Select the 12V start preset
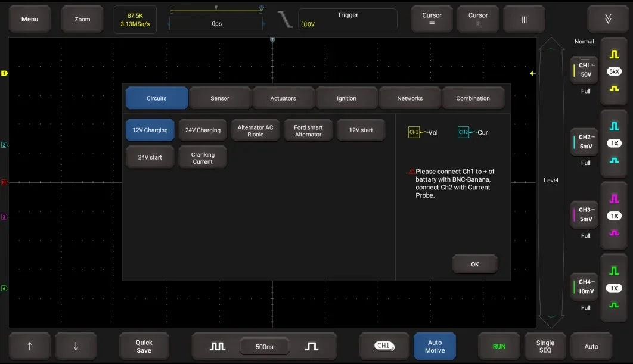The height and width of the screenshot is (364, 633). click(x=361, y=130)
